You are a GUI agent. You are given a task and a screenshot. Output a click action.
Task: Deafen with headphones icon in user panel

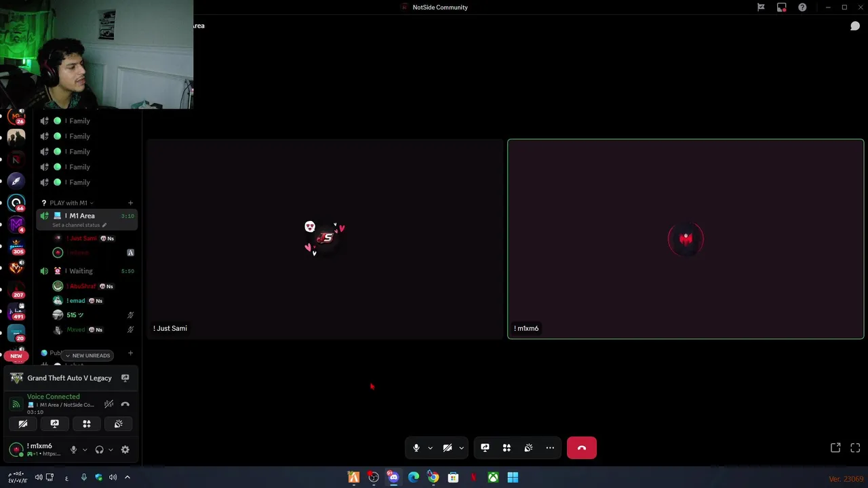coord(99,449)
